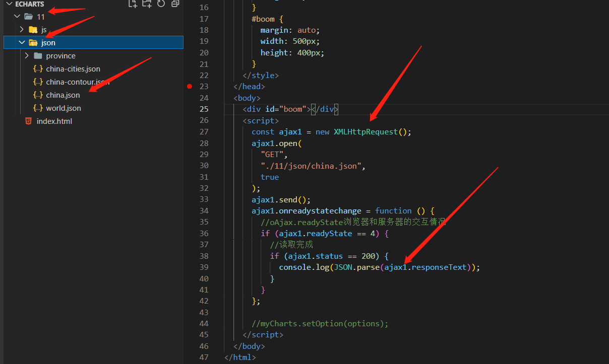Click the ECHARTS section title
The height and width of the screenshot is (364, 609).
pyautogui.click(x=30, y=4)
